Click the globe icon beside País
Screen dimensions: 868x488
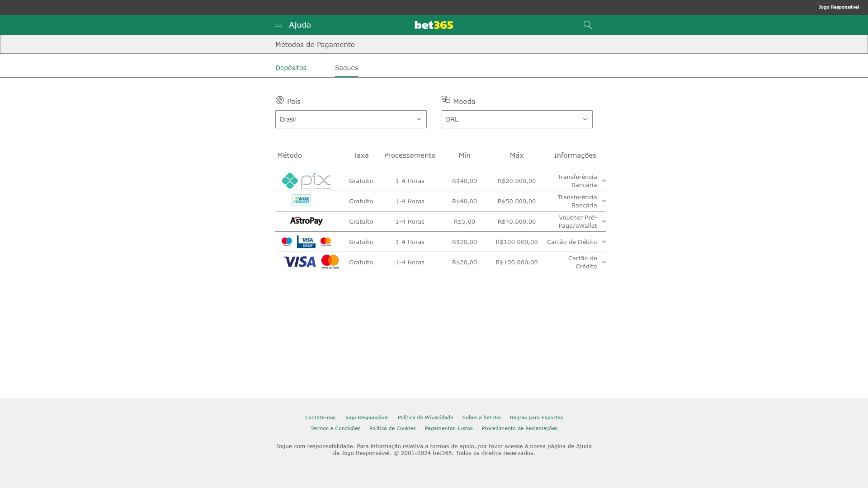(280, 100)
